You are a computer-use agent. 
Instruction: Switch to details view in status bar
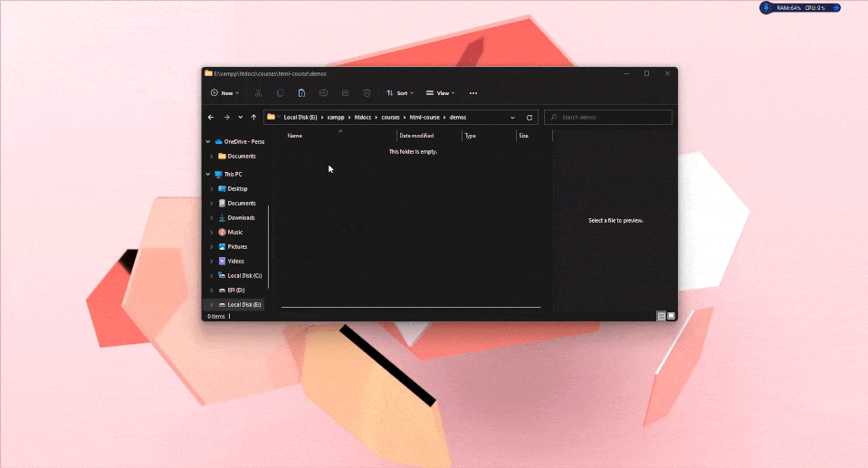click(x=662, y=316)
